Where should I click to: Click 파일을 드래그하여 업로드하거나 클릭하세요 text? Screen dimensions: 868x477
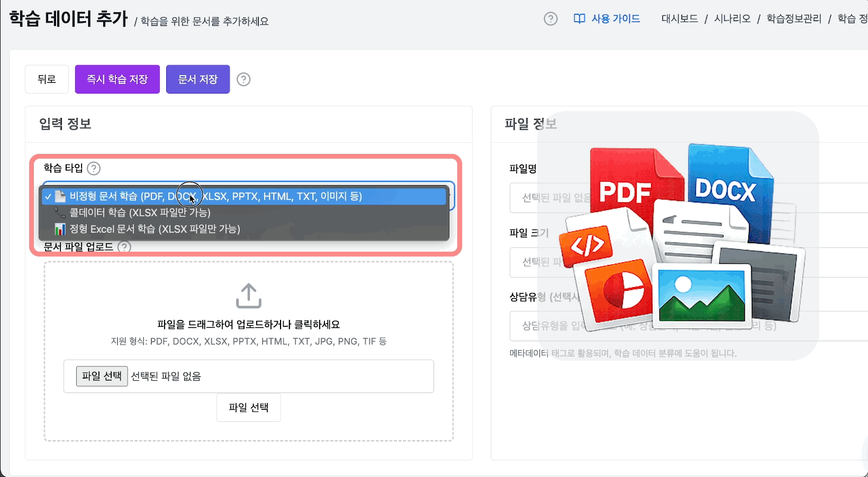pos(249,325)
